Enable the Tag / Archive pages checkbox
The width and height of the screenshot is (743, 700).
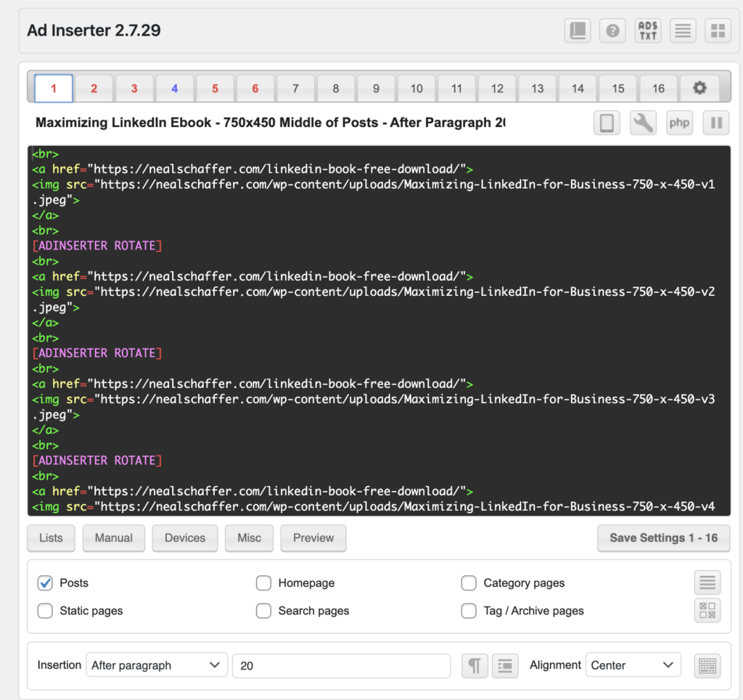(x=469, y=611)
